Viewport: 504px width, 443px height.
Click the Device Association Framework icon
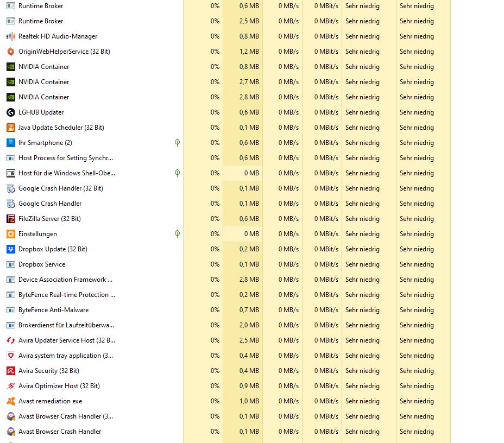(x=11, y=280)
